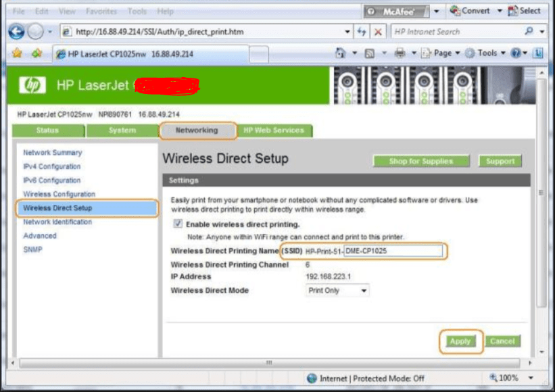Open the recent pages dropdown next to Forward
The image size is (555, 392).
[x=50, y=32]
